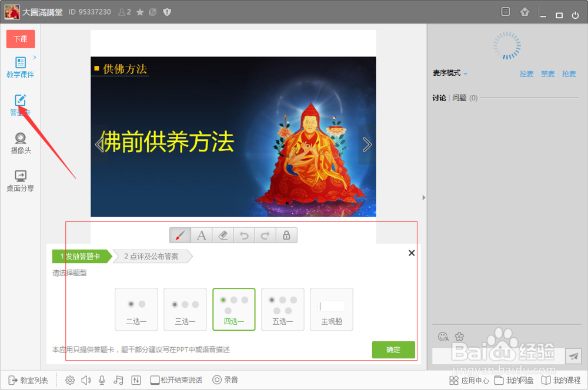Switch to step 1 发放答题卡 tab
Viewport: 588px width, 390px height.
pyautogui.click(x=82, y=256)
